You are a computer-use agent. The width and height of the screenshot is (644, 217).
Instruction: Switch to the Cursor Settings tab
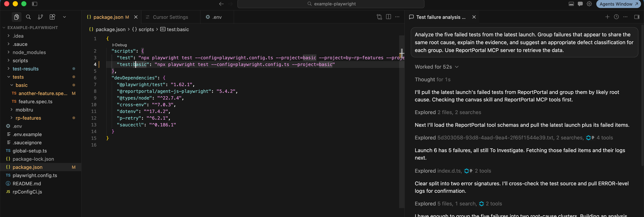coord(171,17)
